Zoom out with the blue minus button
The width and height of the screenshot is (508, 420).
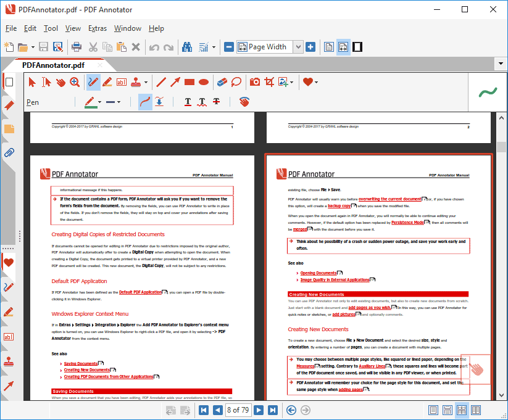[229, 47]
